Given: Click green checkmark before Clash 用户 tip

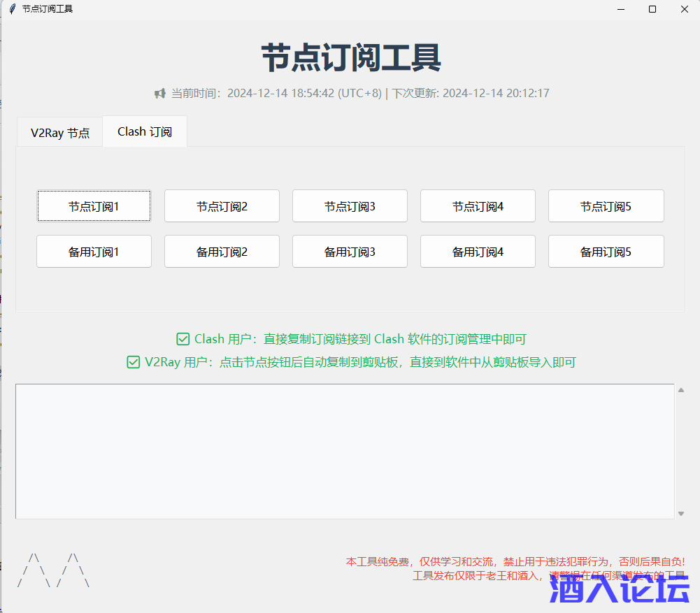Looking at the screenshot, I should pyautogui.click(x=182, y=339).
